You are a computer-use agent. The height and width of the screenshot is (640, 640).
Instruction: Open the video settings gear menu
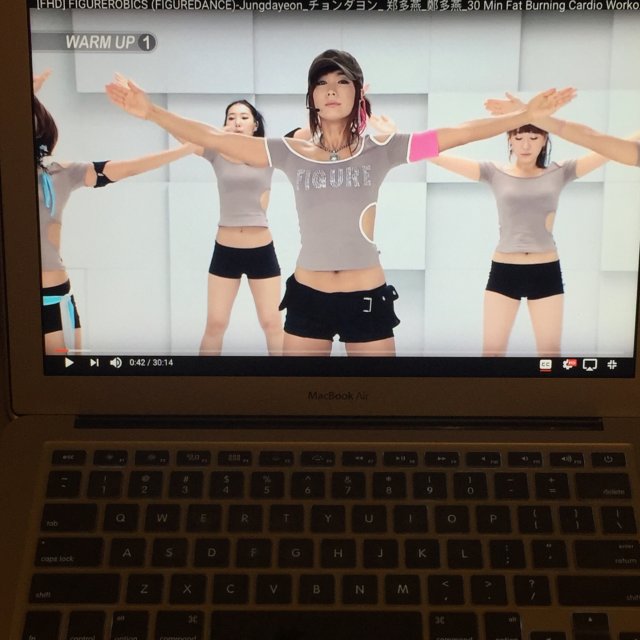click(568, 365)
